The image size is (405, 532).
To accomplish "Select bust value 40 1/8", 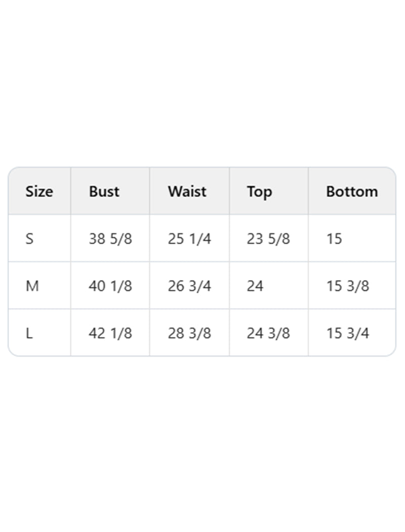I will [x=110, y=286].
